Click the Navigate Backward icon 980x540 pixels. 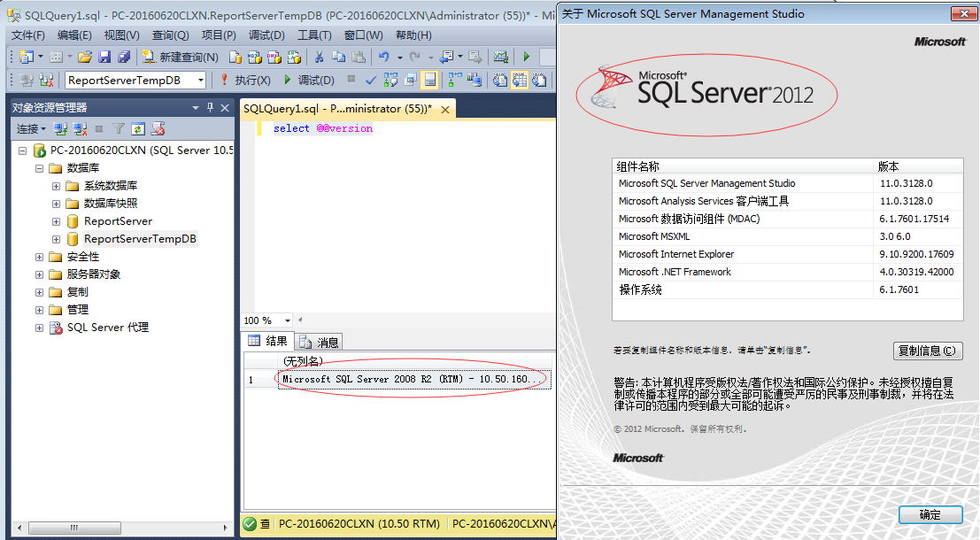[x=446, y=57]
